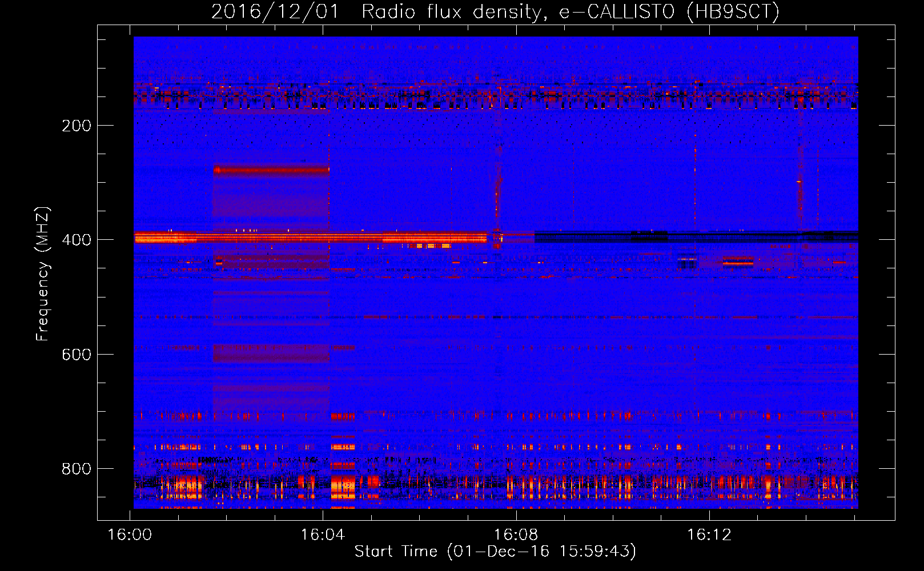Click the 800 frequency tick label

click(77, 469)
